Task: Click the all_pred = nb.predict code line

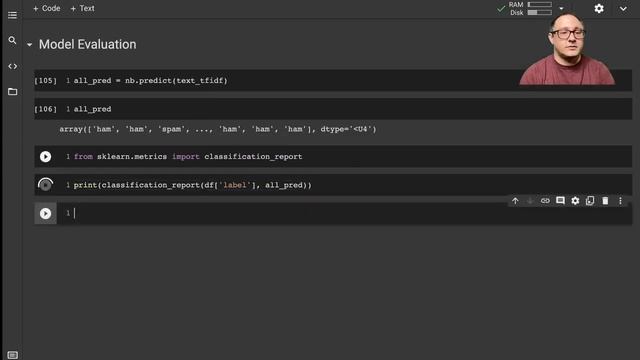Action: tap(151, 80)
